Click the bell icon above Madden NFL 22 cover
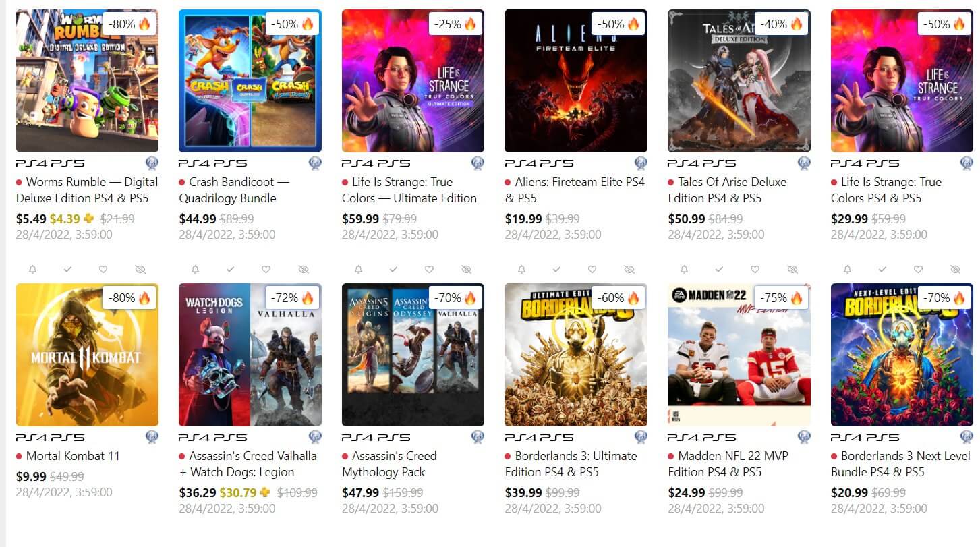Viewport: 980px width, 547px height. 684,269
